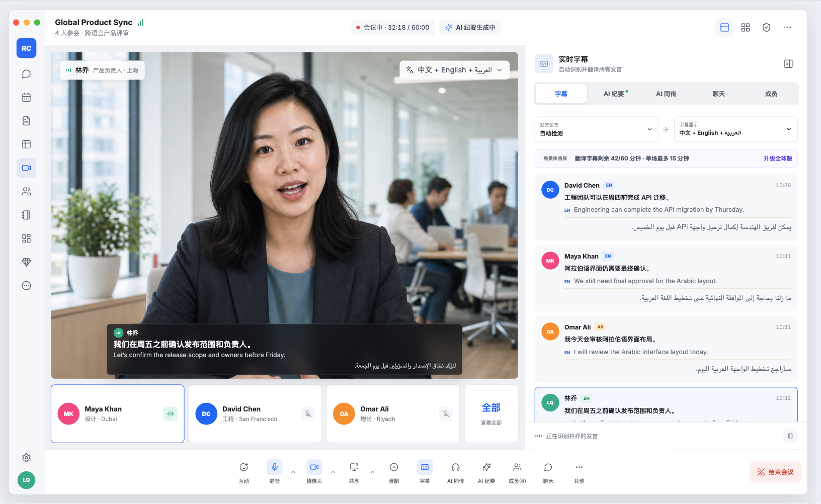Select the video meeting icon in sidebar
The image size is (821, 504).
point(26,168)
